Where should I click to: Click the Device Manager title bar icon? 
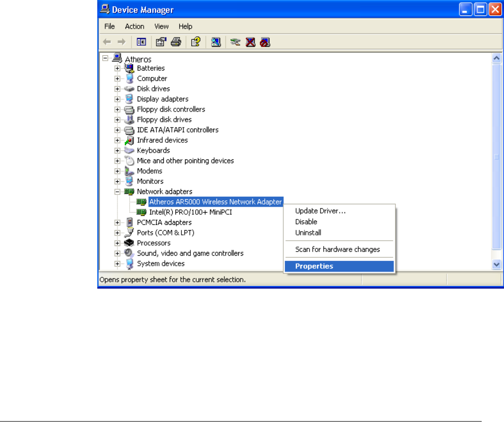105,9
